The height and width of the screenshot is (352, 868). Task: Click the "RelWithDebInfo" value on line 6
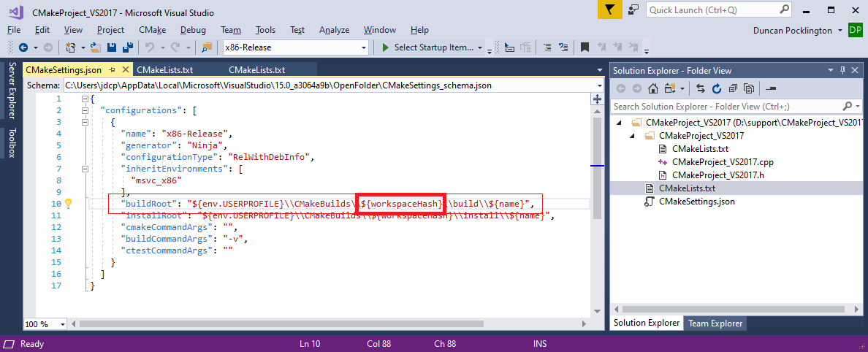[268, 156]
